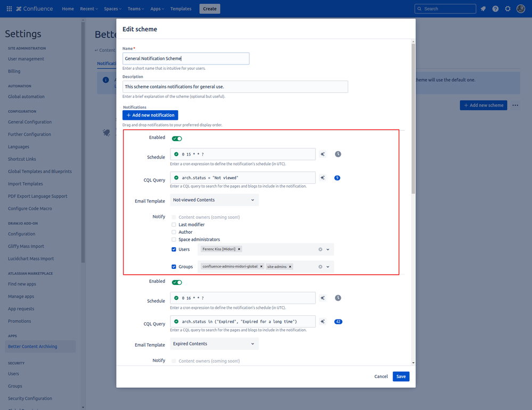This screenshot has width=532, height=410.
Task: Open the Spaces menu
Action: tap(113, 9)
